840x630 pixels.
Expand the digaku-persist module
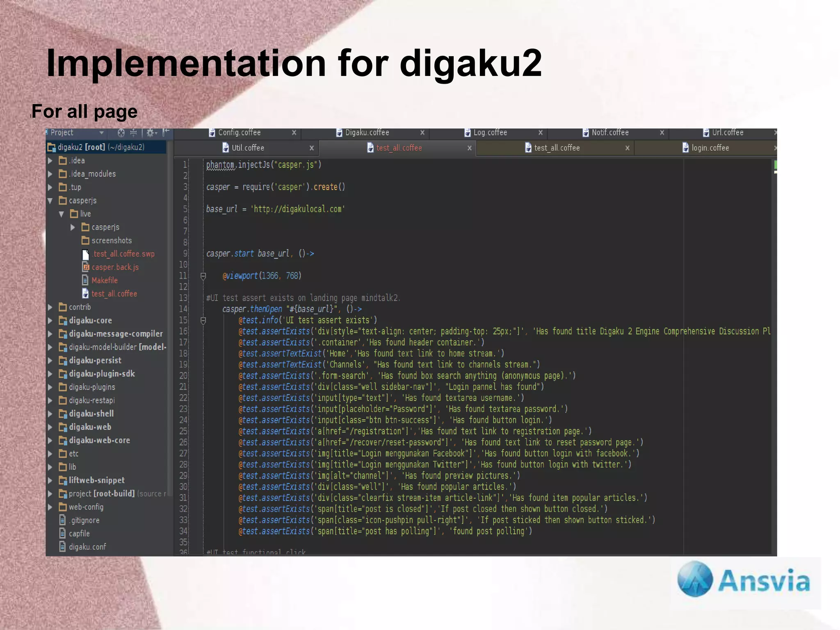coord(50,361)
